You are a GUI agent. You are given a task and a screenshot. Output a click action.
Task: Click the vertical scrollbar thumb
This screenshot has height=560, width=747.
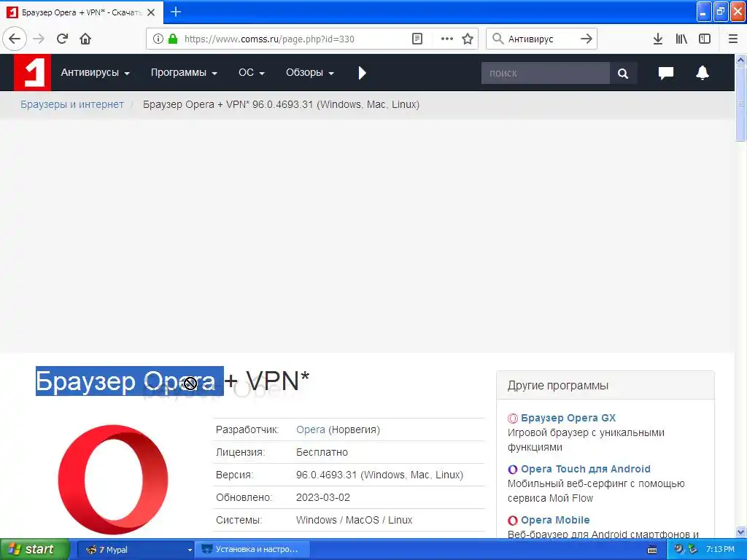click(x=740, y=104)
